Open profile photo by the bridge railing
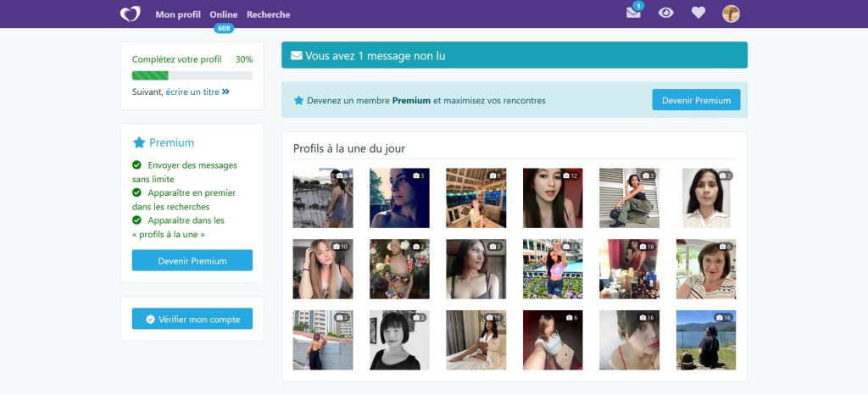 (x=323, y=198)
